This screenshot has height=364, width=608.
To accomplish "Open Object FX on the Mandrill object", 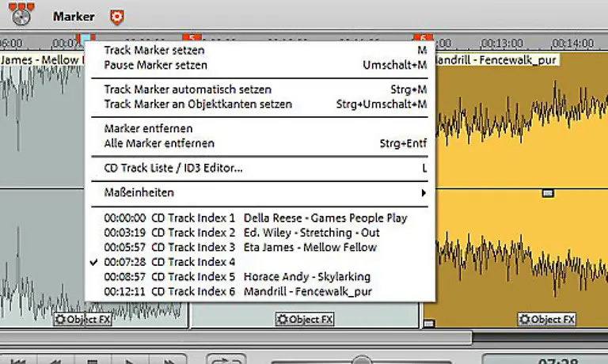I will [547, 320].
